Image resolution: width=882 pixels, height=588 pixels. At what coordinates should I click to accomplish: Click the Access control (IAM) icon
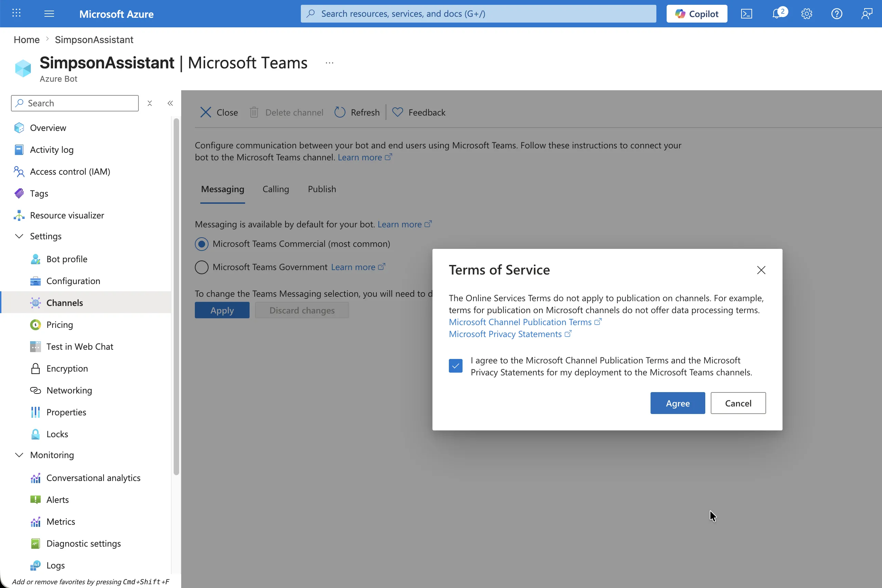click(x=19, y=171)
